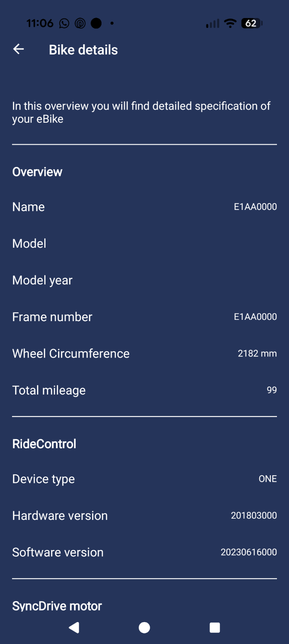The image size is (289, 644).
Task: Tap the Total mileage row
Action: pos(144,390)
